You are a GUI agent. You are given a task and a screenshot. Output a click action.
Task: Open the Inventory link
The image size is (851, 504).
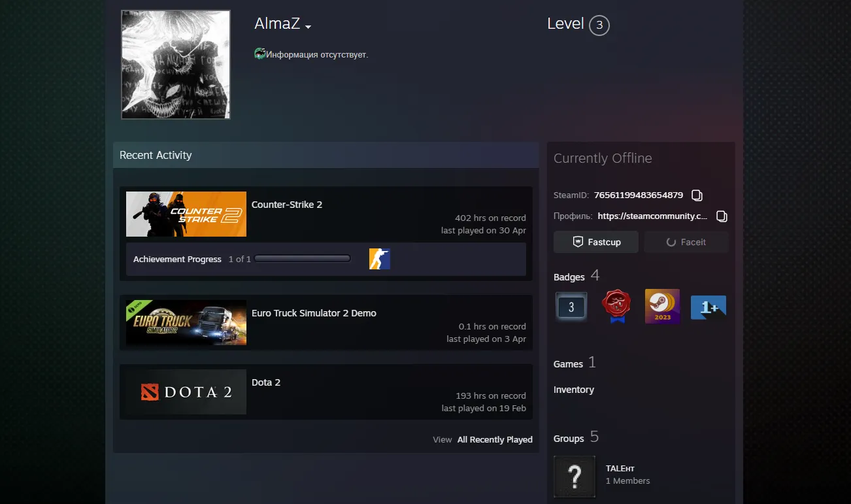574,390
